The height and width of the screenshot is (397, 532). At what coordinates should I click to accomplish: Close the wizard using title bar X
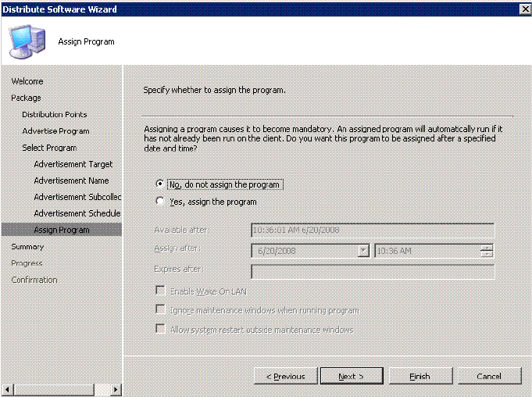[x=525, y=9]
